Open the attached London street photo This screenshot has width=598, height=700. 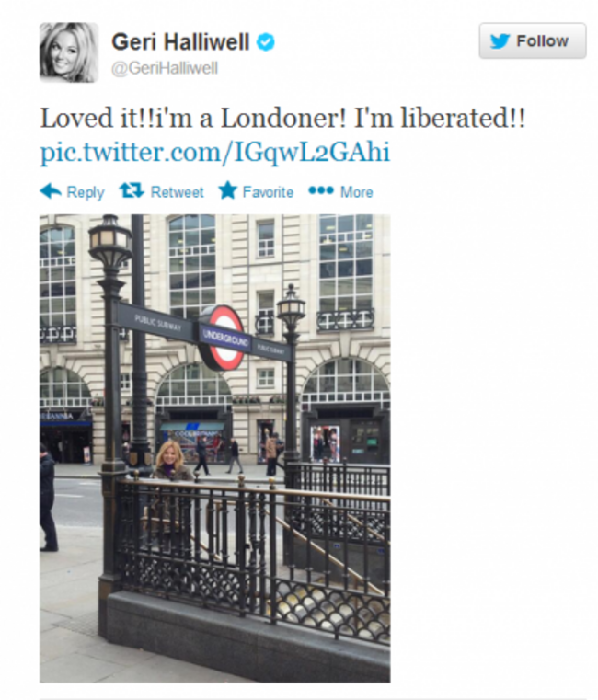[214, 448]
